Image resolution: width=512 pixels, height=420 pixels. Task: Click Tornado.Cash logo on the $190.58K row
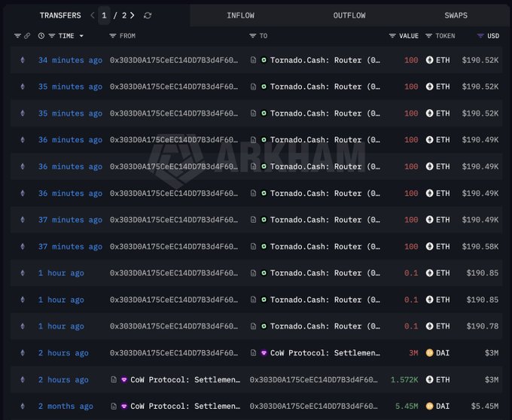(x=264, y=246)
